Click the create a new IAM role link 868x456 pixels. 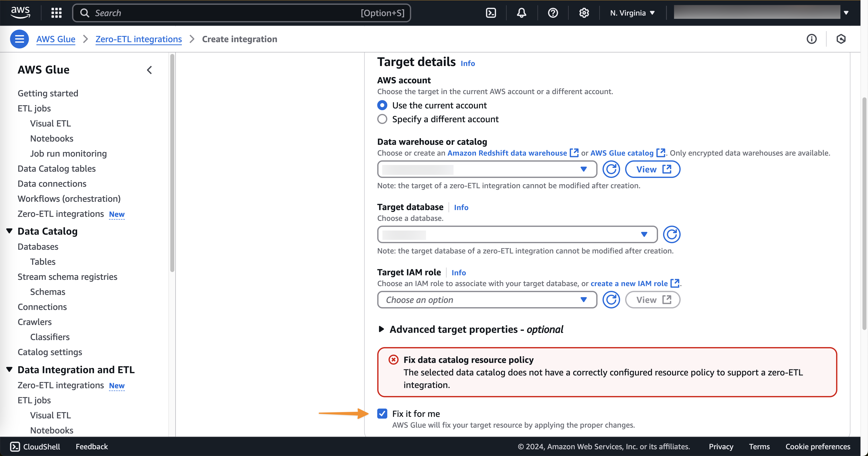(629, 284)
